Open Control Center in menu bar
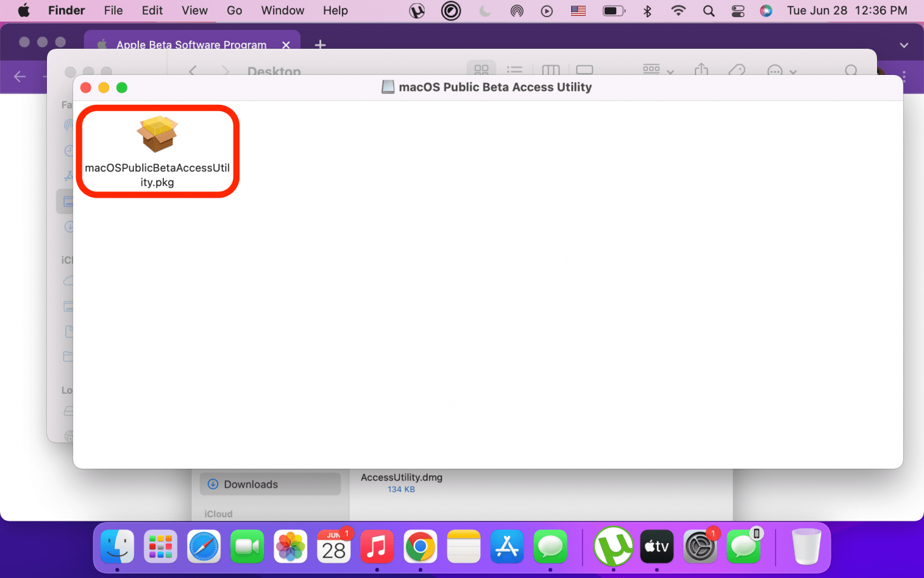This screenshot has height=578, width=924. 737,11
